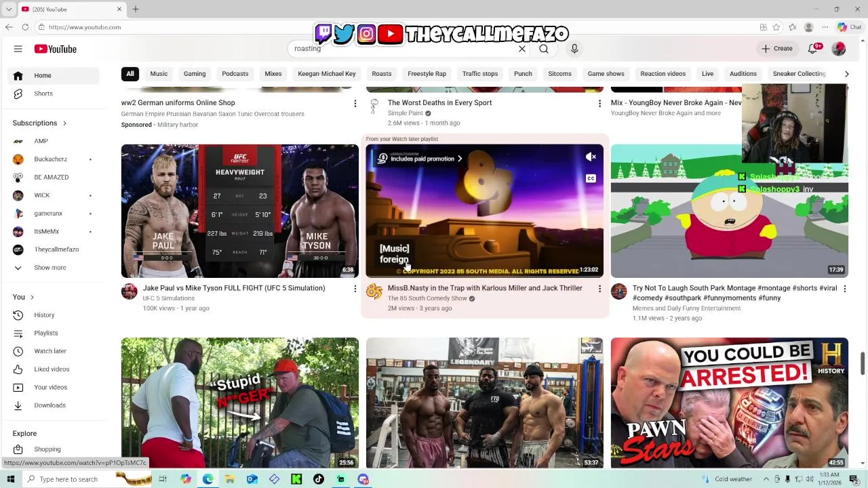Open Playlists in the sidebar
The width and height of the screenshot is (868, 488).
click(x=54, y=333)
